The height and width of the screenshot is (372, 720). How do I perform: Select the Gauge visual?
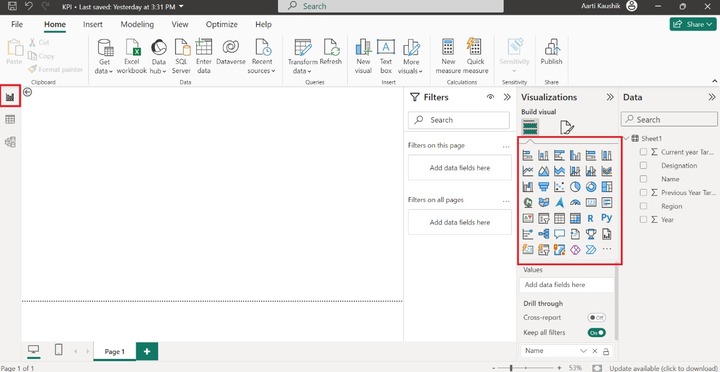click(575, 203)
